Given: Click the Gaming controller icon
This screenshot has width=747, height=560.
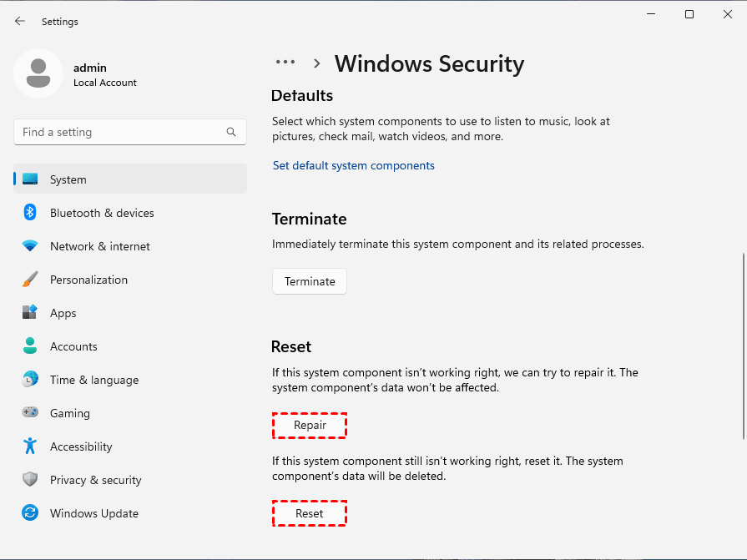Looking at the screenshot, I should [x=30, y=413].
